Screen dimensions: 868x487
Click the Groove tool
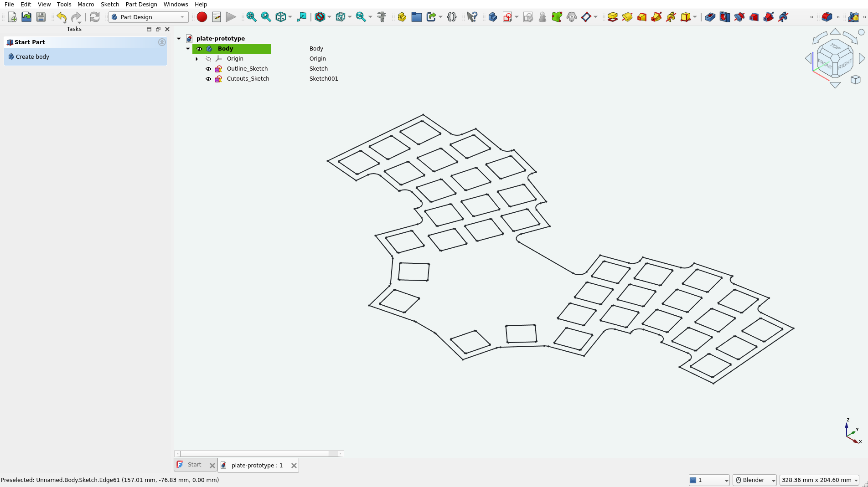[x=739, y=17]
